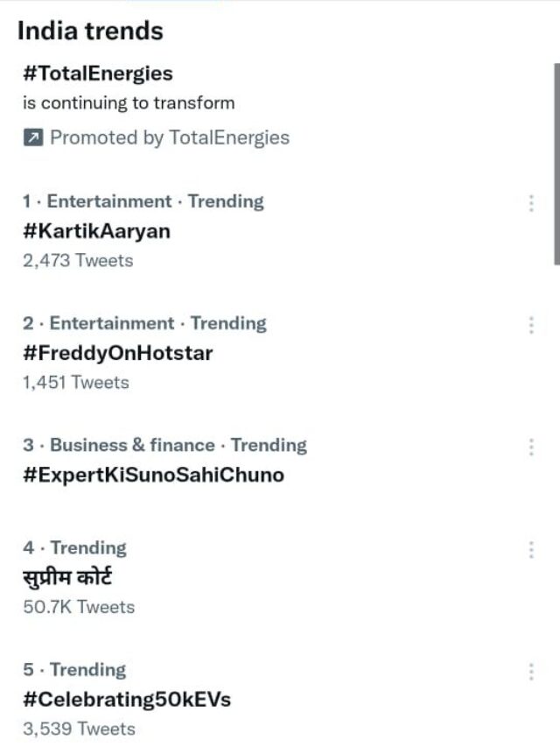Open more options for #FreddyOnHotstar trend

[x=533, y=323]
